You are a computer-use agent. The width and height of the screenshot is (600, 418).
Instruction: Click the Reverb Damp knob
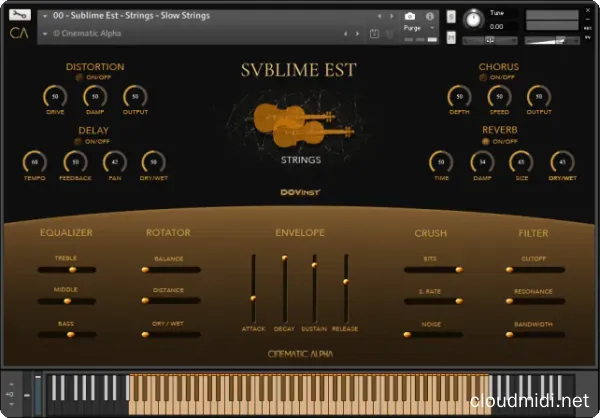(x=483, y=162)
